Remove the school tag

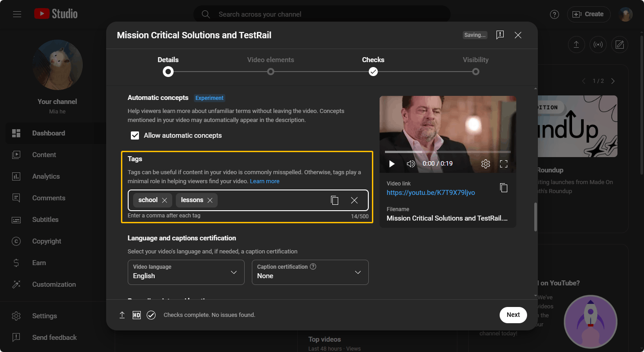point(165,200)
